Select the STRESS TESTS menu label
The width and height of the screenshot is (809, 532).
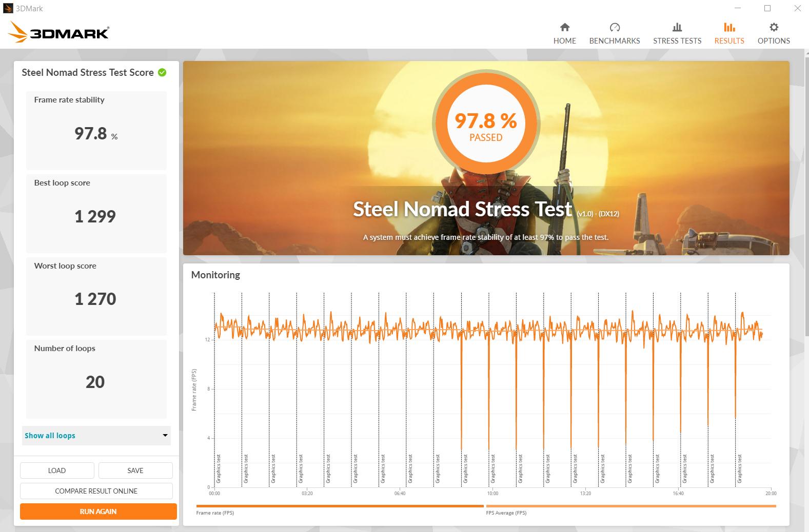(677, 41)
